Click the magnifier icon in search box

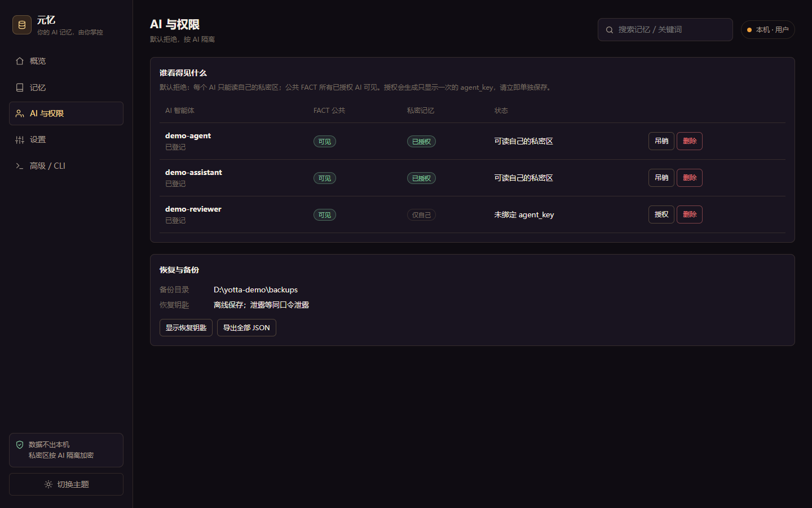pyautogui.click(x=610, y=30)
